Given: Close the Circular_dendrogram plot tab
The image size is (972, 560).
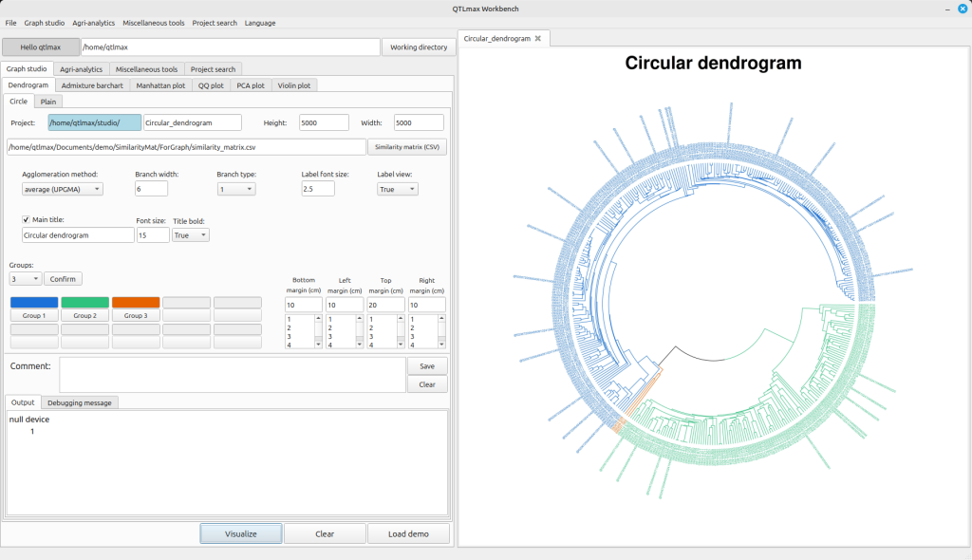Looking at the screenshot, I should 538,39.
